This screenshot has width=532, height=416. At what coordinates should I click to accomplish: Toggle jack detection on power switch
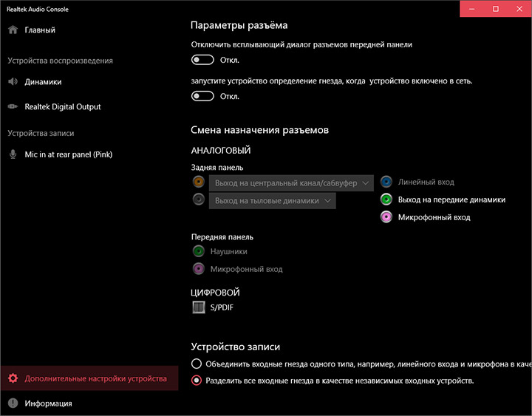pyautogui.click(x=202, y=96)
